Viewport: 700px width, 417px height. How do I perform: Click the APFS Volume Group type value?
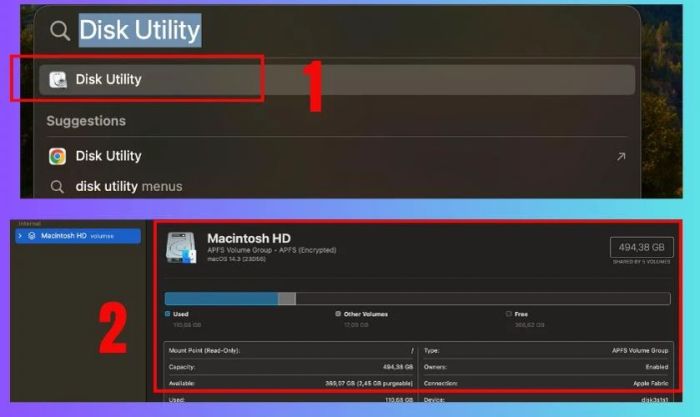pos(640,350)
